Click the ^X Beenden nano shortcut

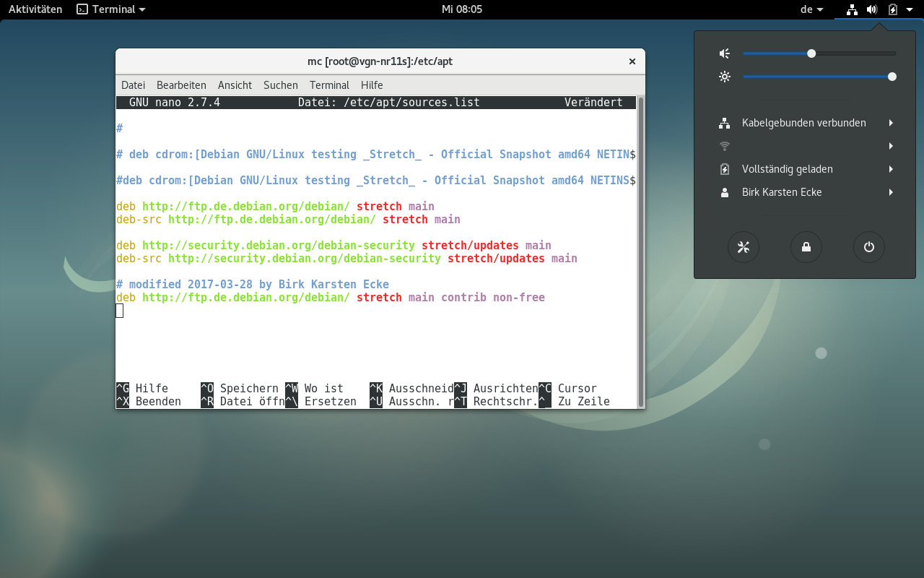coord(149,402)
